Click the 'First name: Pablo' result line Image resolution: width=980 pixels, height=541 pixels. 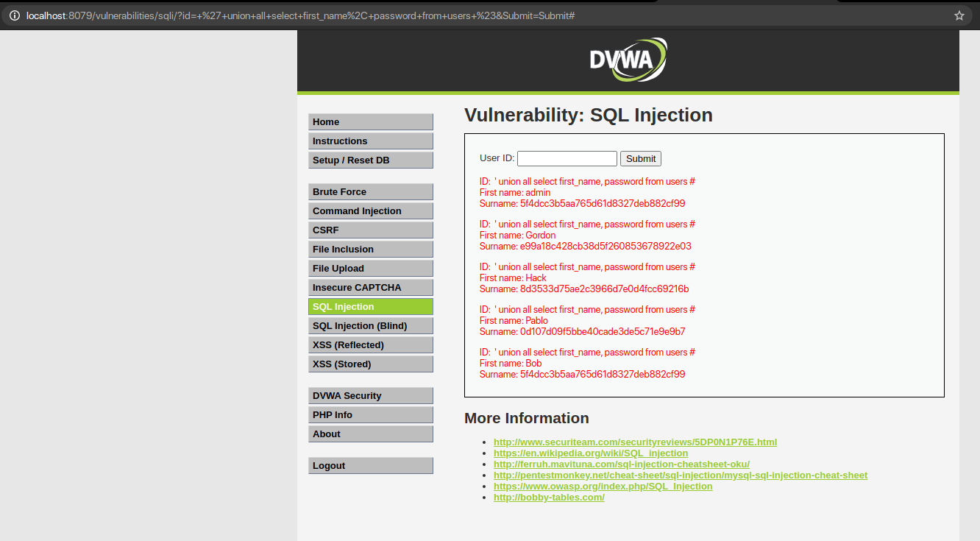tap(514, 321)
